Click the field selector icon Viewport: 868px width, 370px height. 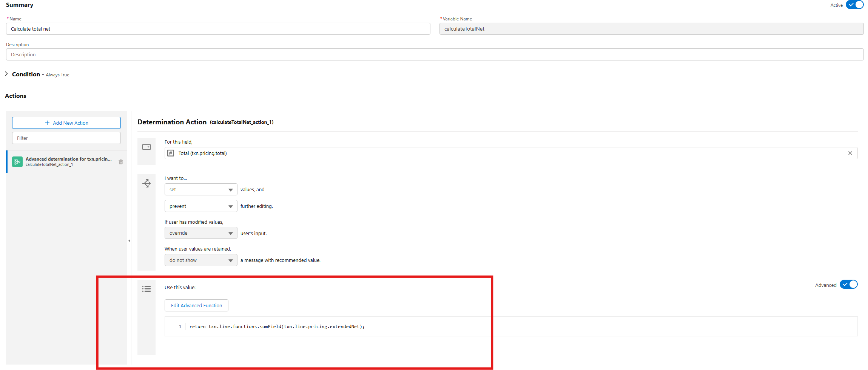[x=146, y=147]
